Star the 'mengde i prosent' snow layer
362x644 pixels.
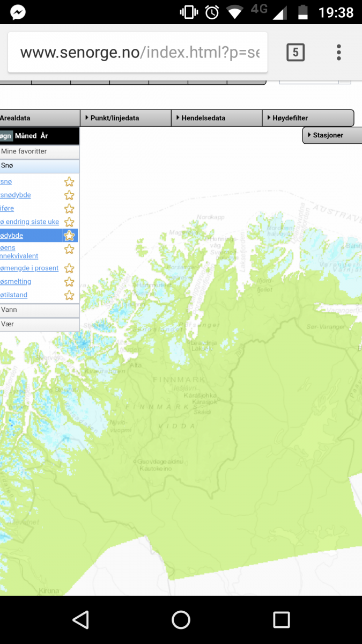(x=69, y=268)
